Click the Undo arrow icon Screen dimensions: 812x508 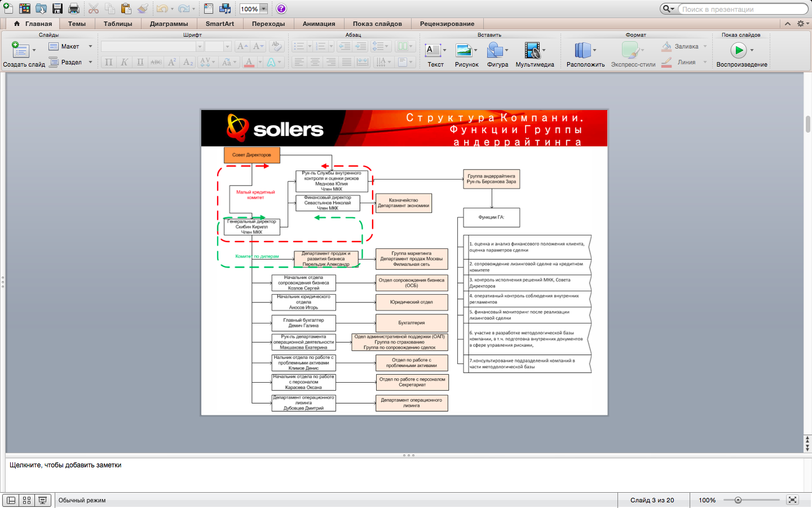pos(162,8)
